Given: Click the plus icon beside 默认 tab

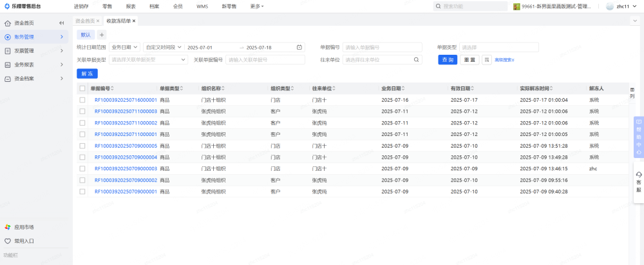Looking at the screenshot, I should [x=102, y=35].
